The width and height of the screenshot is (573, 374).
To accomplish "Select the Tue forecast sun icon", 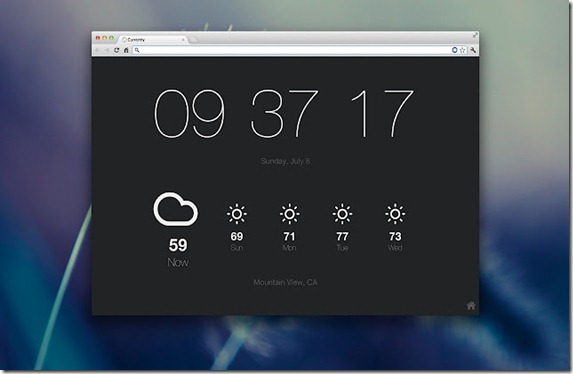I will point(342,214).
